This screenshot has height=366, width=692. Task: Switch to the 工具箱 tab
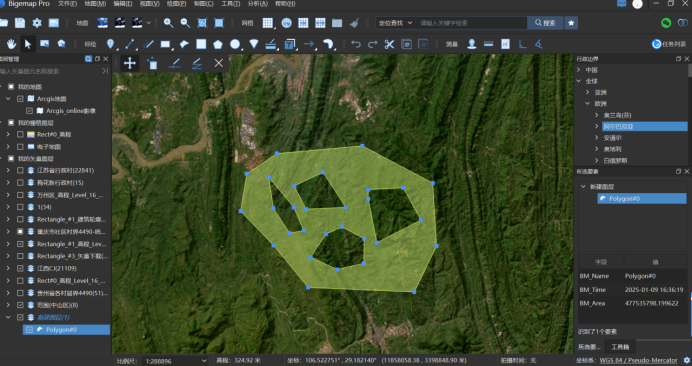620,347
